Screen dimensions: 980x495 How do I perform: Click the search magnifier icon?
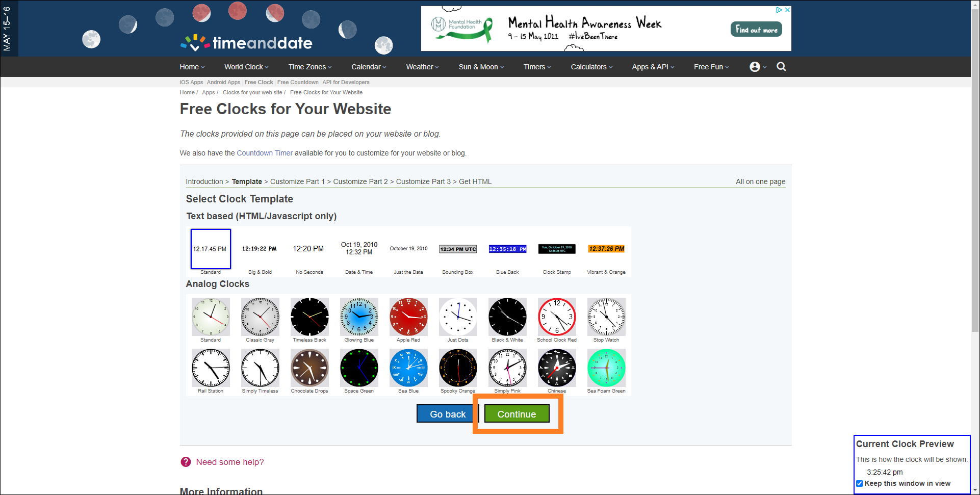coord(781,67)
